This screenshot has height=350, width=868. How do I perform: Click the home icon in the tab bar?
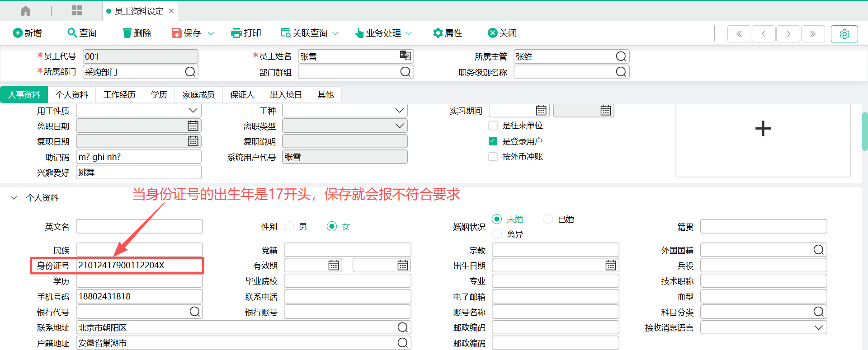tap(26, 11)
